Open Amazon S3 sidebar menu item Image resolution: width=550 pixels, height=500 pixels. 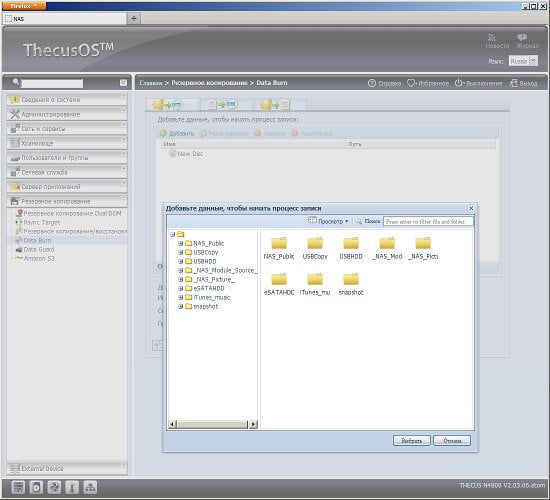pos(39,258)
